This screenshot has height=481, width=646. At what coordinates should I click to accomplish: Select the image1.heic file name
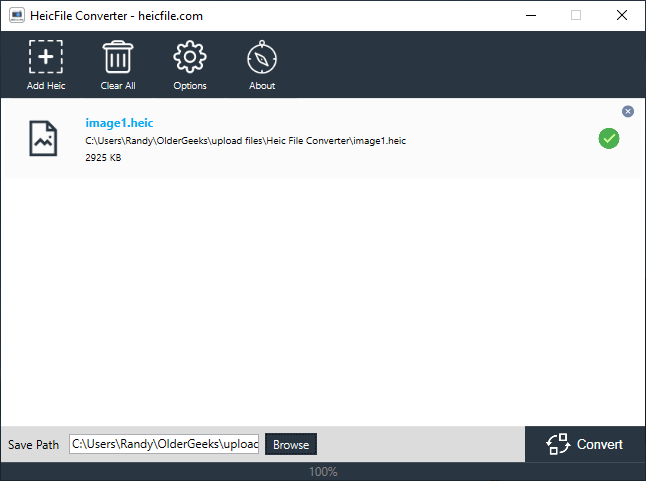119,123
